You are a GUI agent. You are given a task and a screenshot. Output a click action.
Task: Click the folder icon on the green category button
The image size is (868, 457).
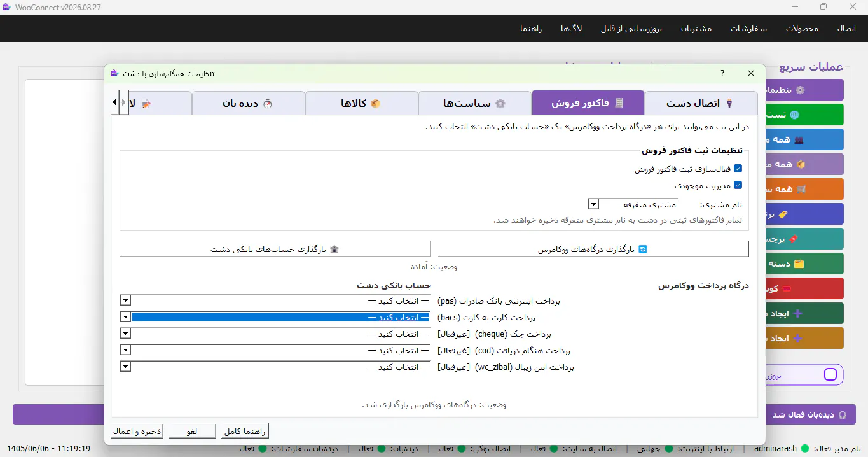tap(799, 264)
